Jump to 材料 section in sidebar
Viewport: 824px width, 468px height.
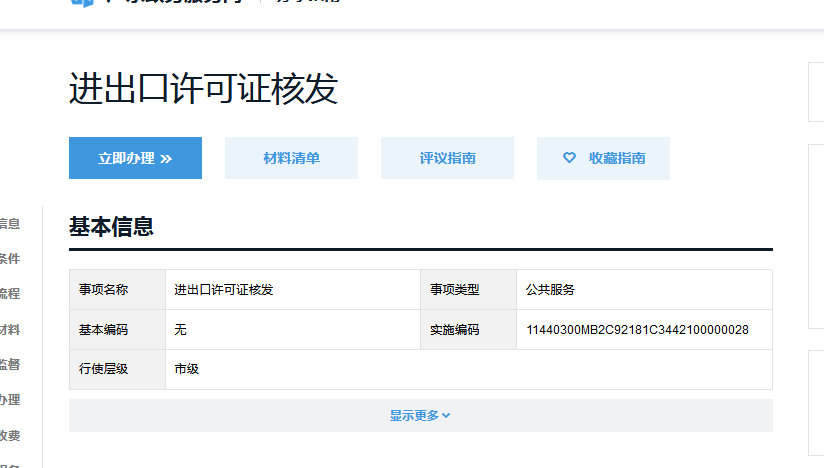pos(9,330)
